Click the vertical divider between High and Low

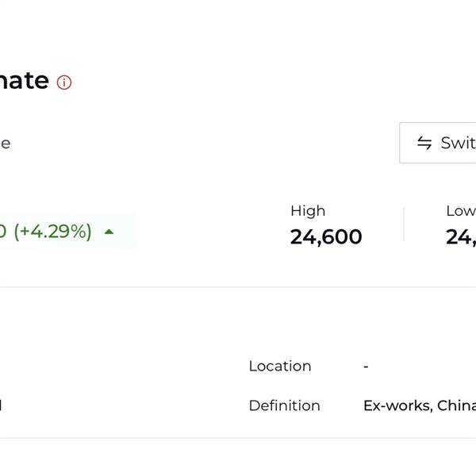(x=404, y=225)
